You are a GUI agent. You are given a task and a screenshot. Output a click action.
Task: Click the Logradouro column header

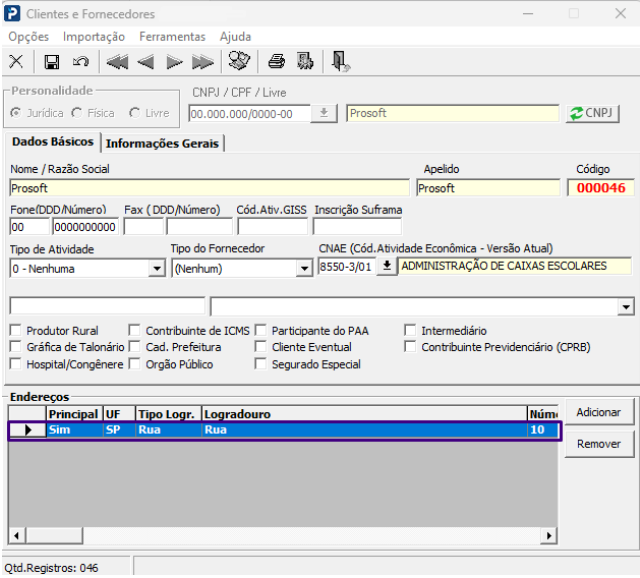[364, 414]
